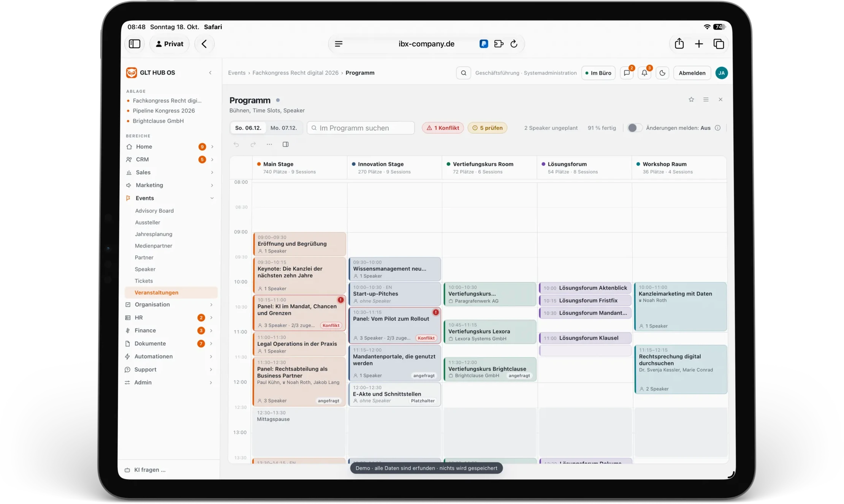This screenshot has width=844, height=504.
Task: Filter by the 5 prüfen badge
Action: pos(487,128)
